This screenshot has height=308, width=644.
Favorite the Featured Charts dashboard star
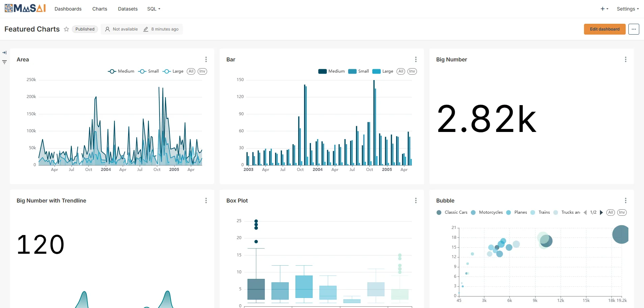coord(66,29)
